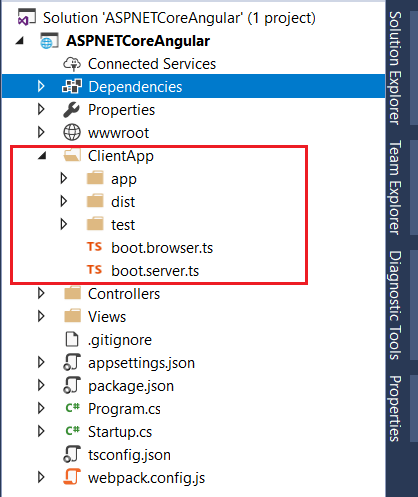Click the webpack.config.js script icon
This screenshot has width=418, height=497.
tap(72, 477)
